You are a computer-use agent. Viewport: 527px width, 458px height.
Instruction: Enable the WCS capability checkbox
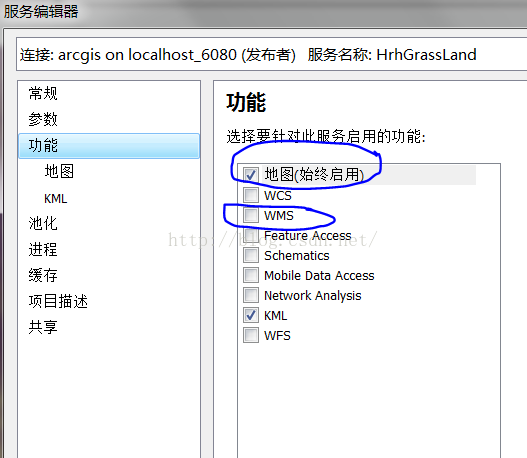(251, 195)
